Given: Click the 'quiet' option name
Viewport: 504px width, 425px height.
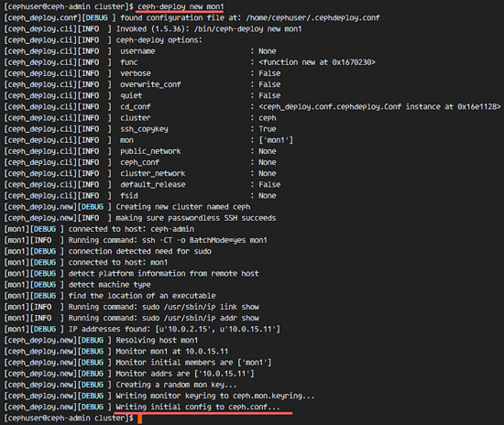Looking at the screenshot, I should point(131,95).
